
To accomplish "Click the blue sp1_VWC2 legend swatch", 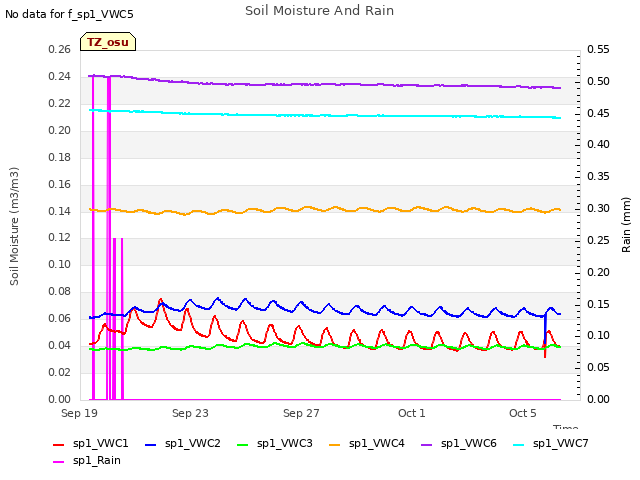I will pos(151,445).
